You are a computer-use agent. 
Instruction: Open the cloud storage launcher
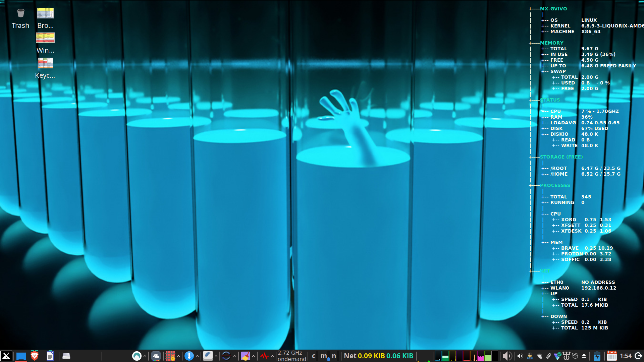pyautogui.click(x=156, y=356)
